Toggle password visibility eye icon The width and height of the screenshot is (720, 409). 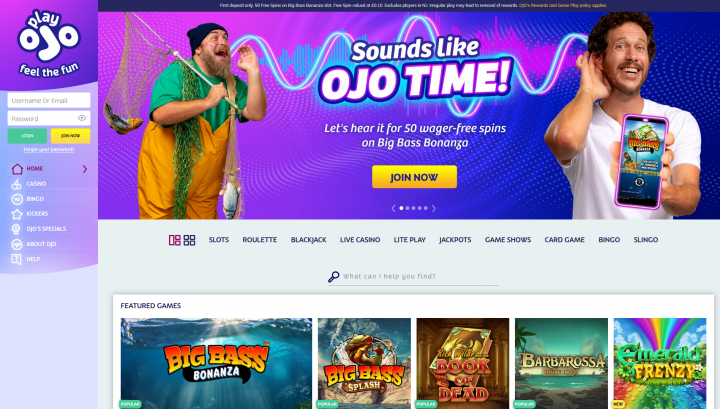pyautogui.click(x=82, y=118)
